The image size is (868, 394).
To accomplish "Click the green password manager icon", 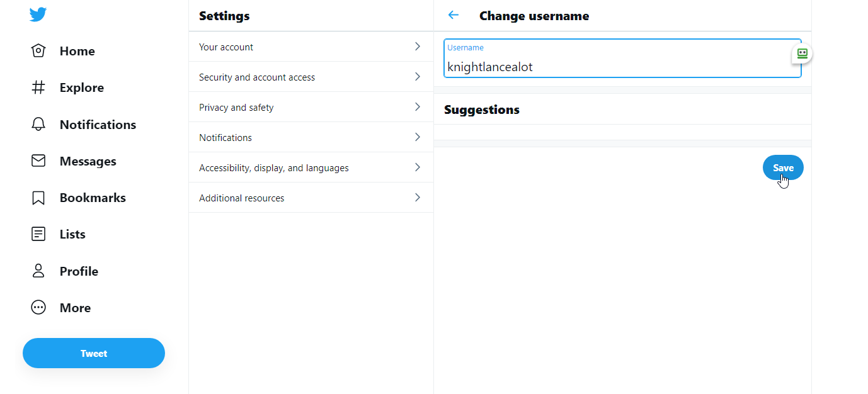I will click(802, 53).
